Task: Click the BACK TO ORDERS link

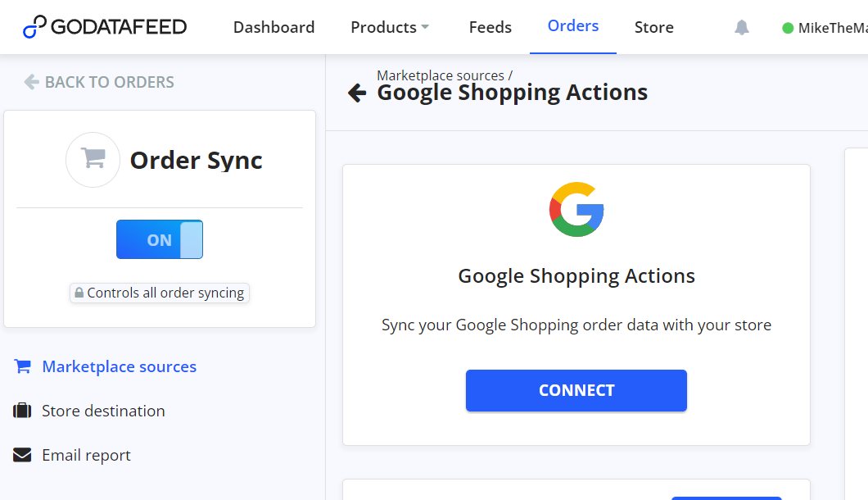Action: [99, 82]
